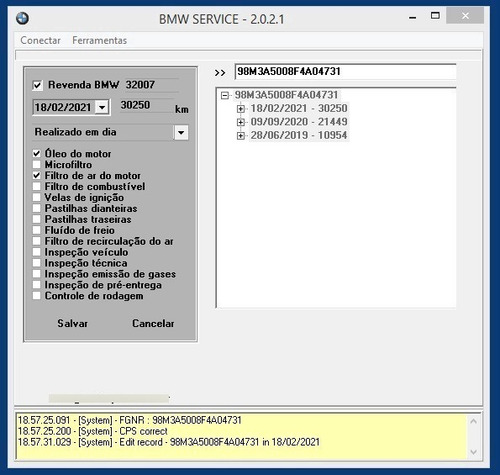Click the Salvar button
Image resolution: width=500 pixels, height=475 pixels.
point(72,323)
